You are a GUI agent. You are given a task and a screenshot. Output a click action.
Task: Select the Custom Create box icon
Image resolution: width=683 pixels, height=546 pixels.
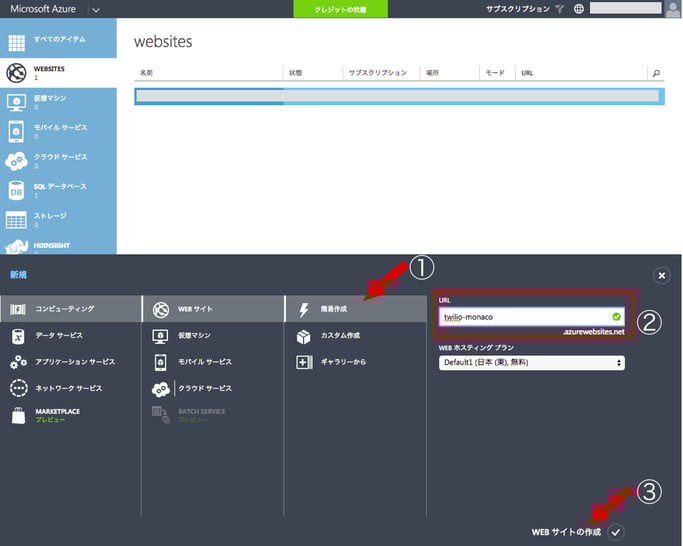[304, 336]
